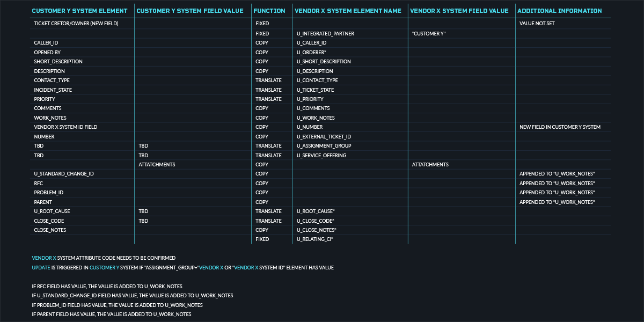Click the 'Additional Information' column header
The image size is (644, 322).
(x=560, y=11)
